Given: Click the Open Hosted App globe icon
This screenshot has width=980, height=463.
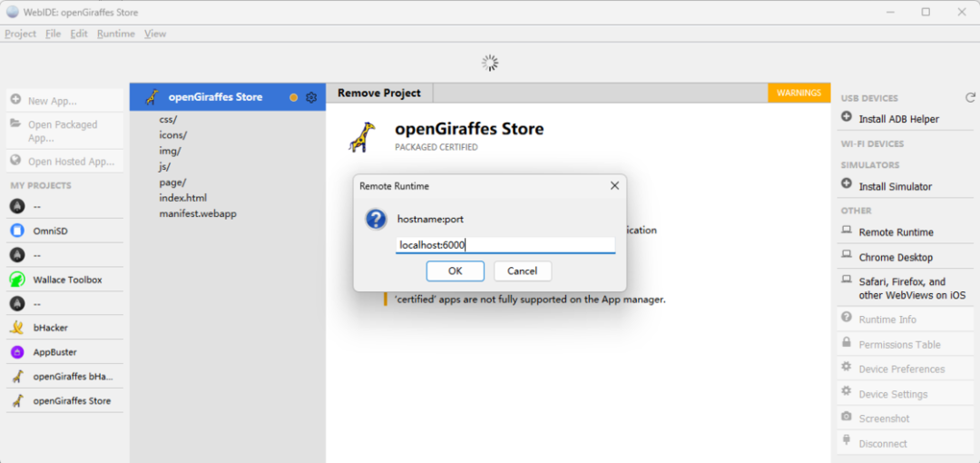Looking at the screenshot, I should [x=16, y=161].
